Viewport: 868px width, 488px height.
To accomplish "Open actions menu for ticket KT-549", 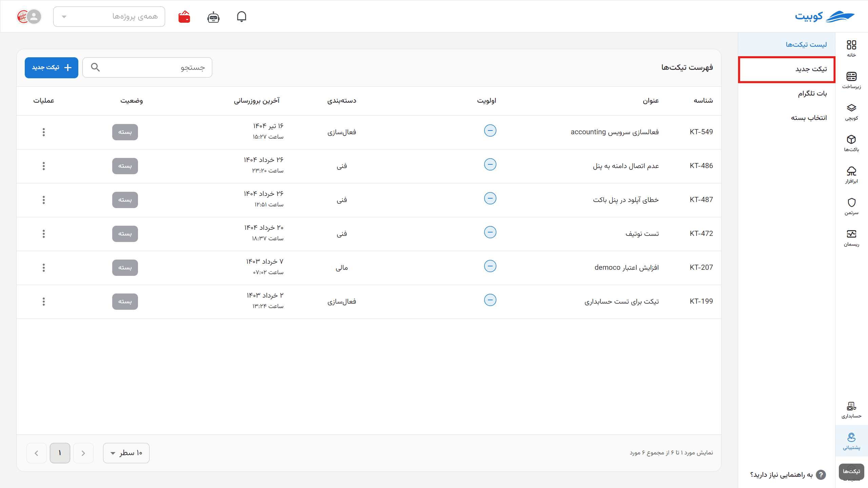I will click(44, 132).
